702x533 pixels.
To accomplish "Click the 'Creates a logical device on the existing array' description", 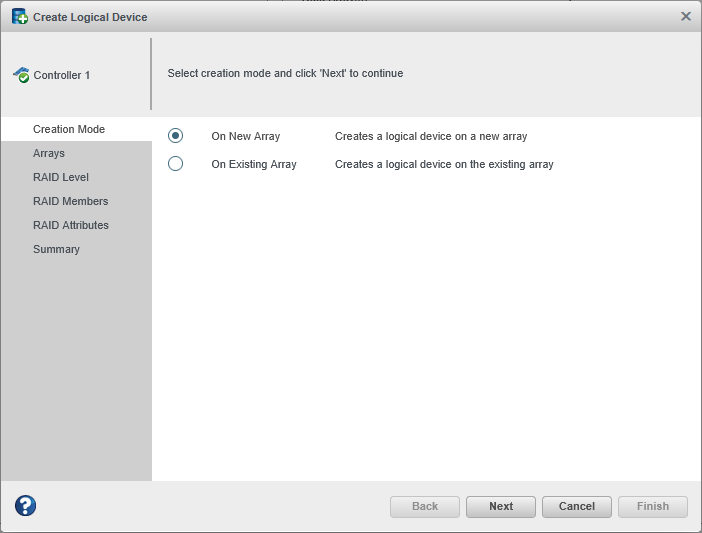I will 444,164.
